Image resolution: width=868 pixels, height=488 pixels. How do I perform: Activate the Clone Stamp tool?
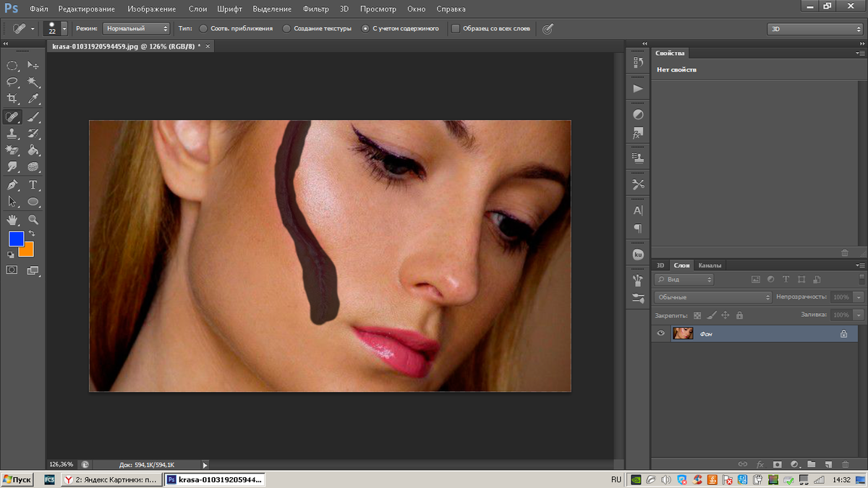tap(12, 134)
